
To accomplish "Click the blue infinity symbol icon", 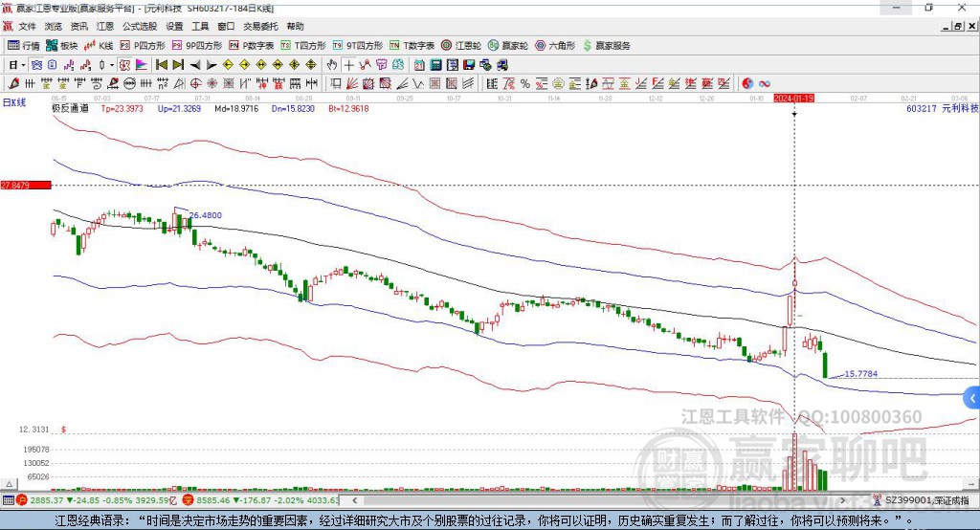I will 764,84.
